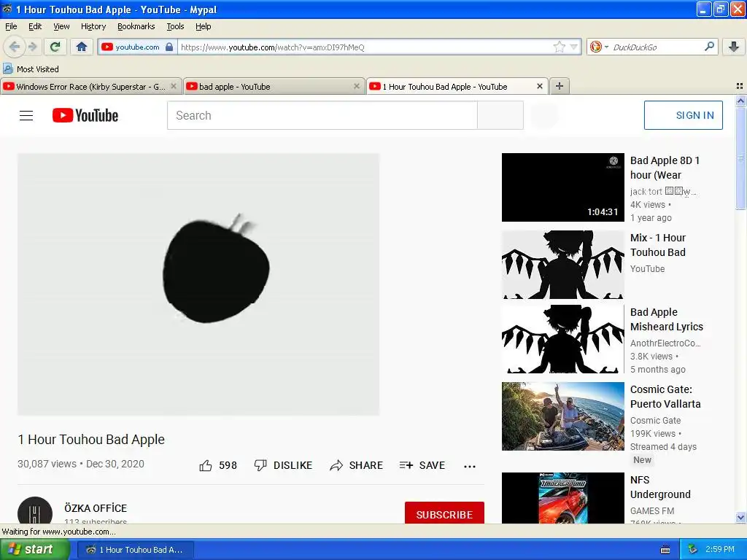Viewport: 747px width, 560px height.
Task: Go forward with the Forward arrow
Action: pyautogui.click(x=32, y=47)
